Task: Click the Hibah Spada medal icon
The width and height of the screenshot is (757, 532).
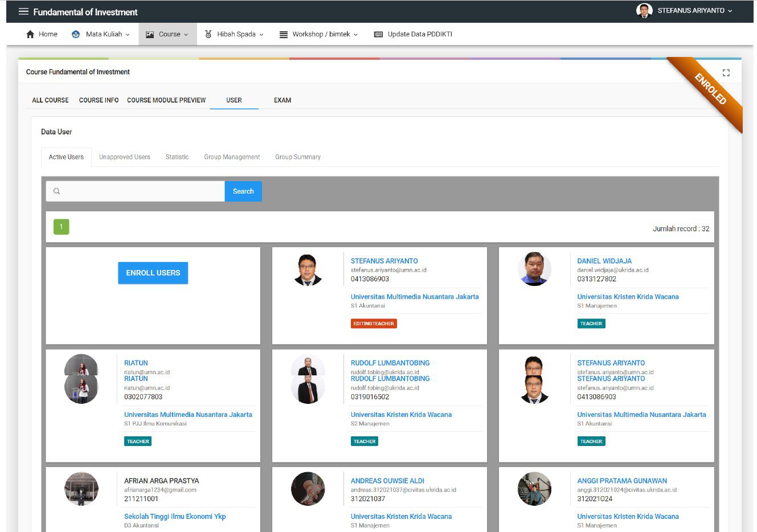Action: [208, 34]
